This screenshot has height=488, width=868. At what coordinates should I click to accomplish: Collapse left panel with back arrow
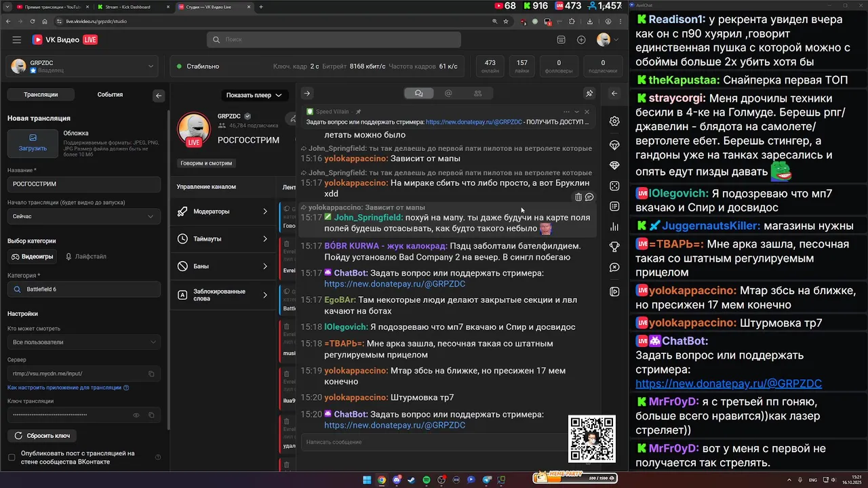coord(159,96)
